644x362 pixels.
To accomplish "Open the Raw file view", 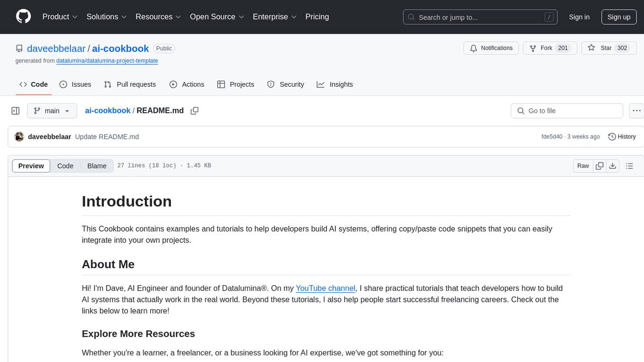I will [583, 166].
